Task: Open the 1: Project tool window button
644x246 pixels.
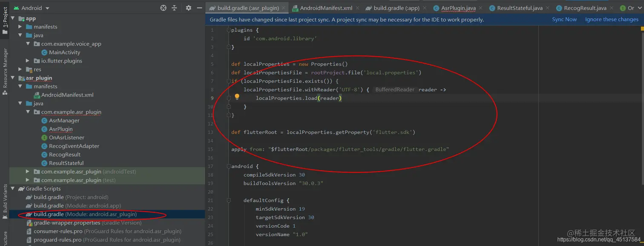Action: pyautogui.click(x=5, y=20)
